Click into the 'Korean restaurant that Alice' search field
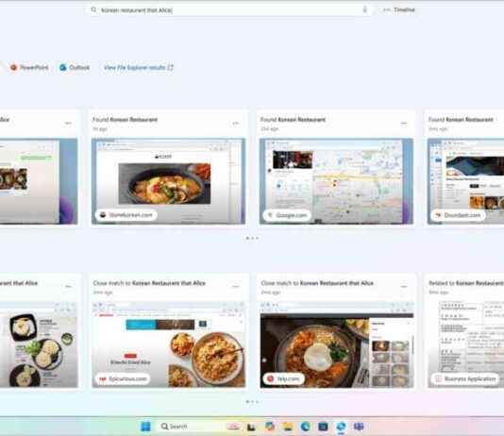Image resolution: width=504 pixels, height=436 pixels. click(x=230, y=10)
